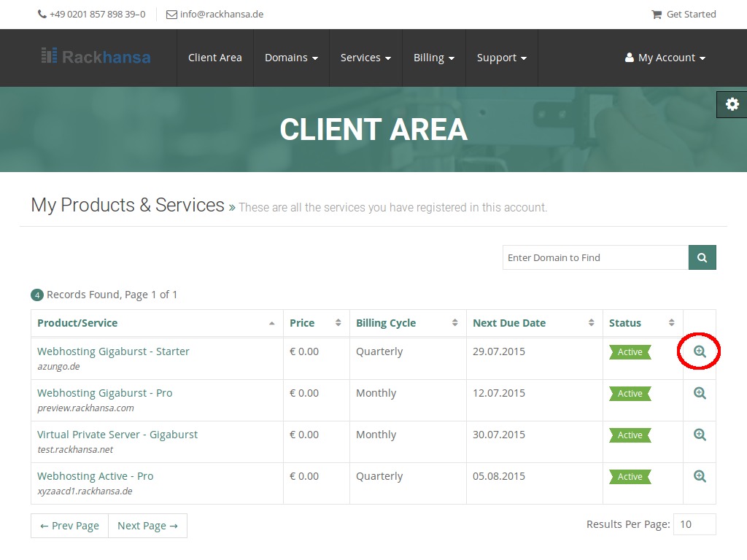Image resolution: width=747 pixels, height=560 pixels.
Task: Click the Active badge for xyzaacd1.rackhansa.de
Action: click(x=630, y=476)
